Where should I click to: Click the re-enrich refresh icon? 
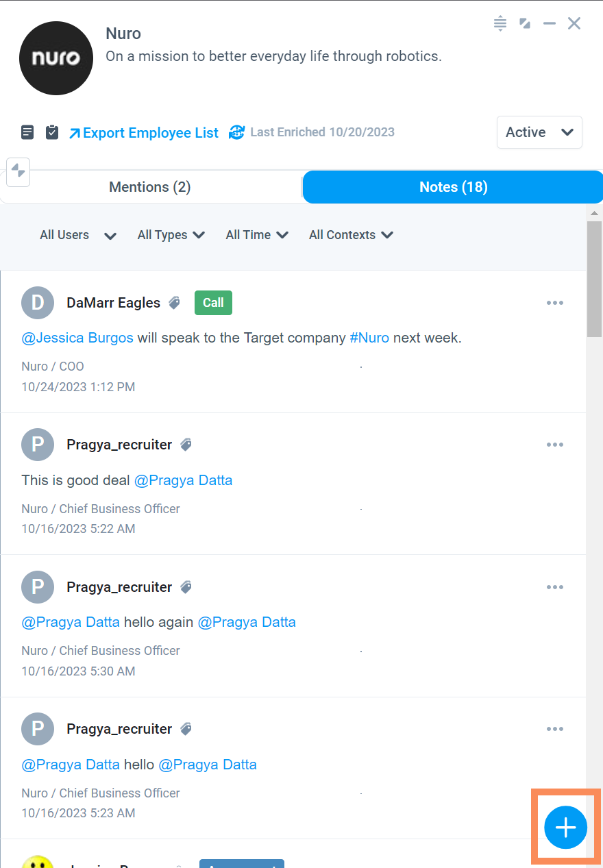[x=236, y=132]
